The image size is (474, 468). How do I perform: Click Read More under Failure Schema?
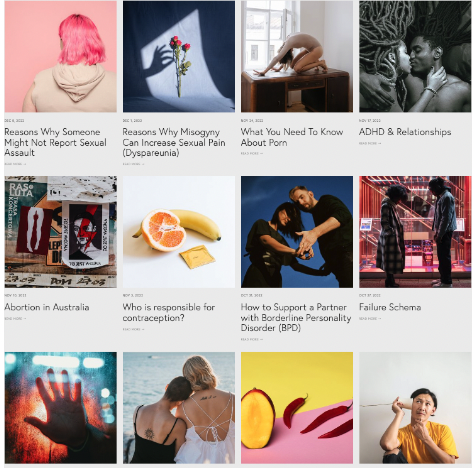pyautogui.click(x=370, y=319)
